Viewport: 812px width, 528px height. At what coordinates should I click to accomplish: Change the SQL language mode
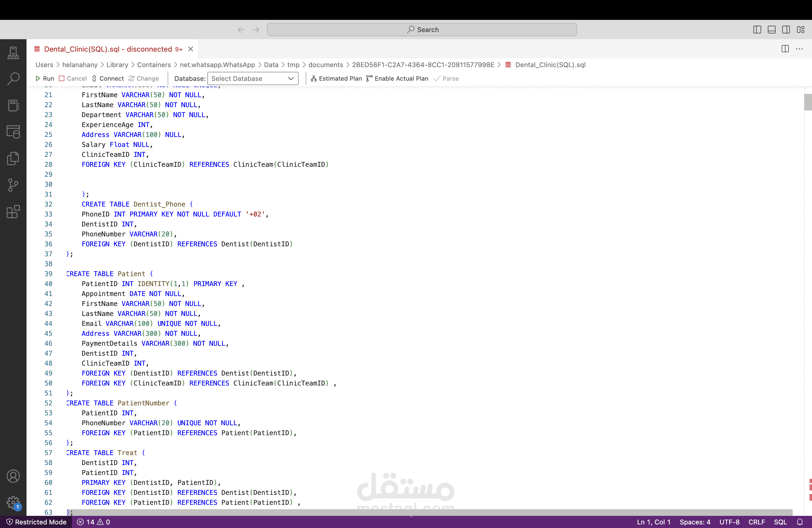coord(780,522)
